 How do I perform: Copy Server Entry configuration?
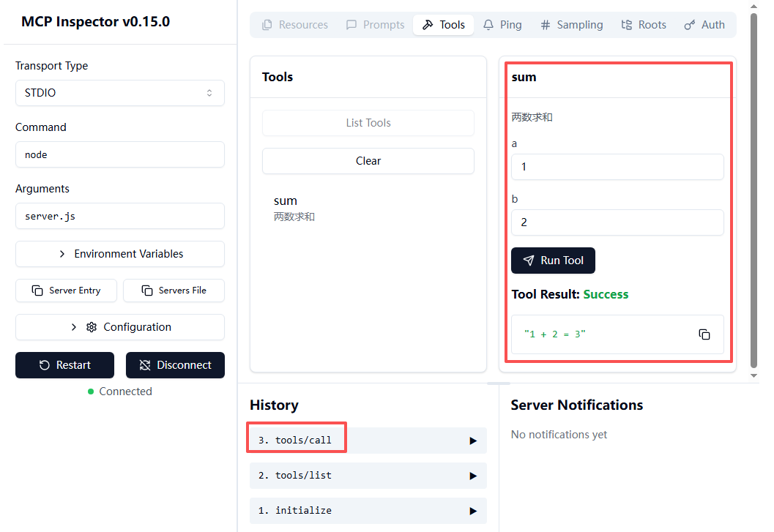(x=66, y=291)
